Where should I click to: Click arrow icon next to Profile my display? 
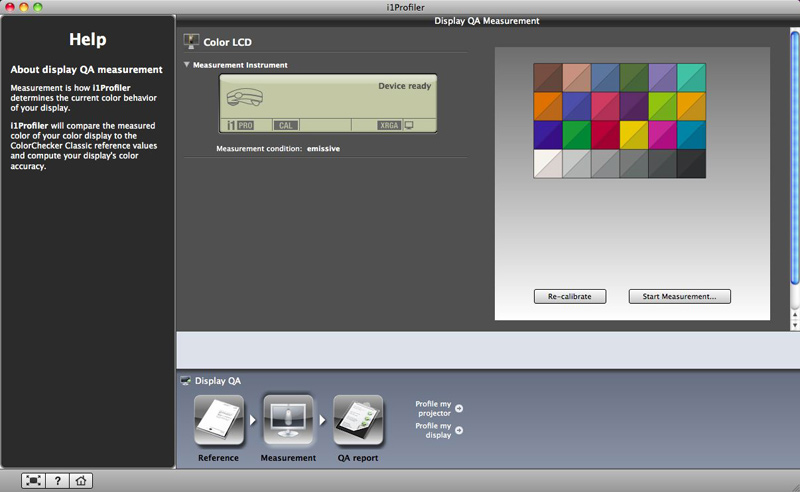click(x=459, y=430)
